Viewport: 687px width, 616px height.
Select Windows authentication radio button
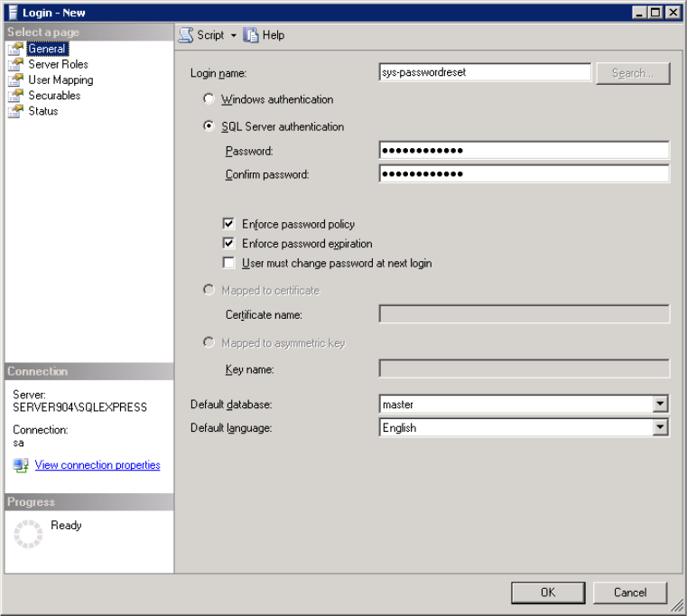point(209,99)
